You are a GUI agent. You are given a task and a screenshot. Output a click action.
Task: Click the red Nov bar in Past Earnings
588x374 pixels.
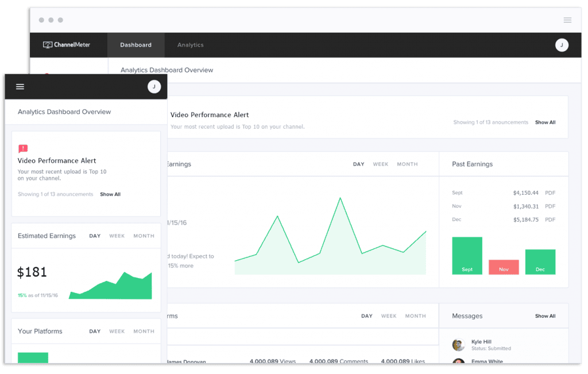click(x=504, y=267)
